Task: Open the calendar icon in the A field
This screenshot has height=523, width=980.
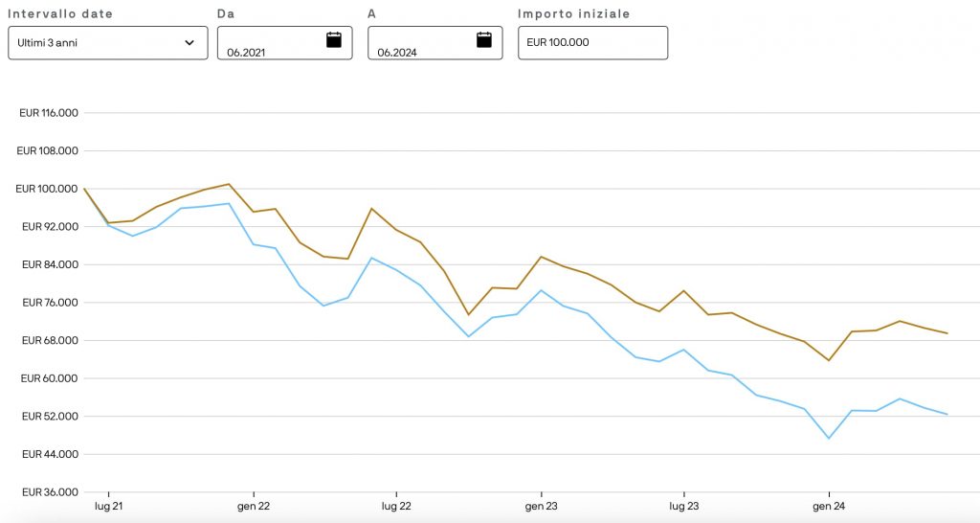Action: pos(483,40)
